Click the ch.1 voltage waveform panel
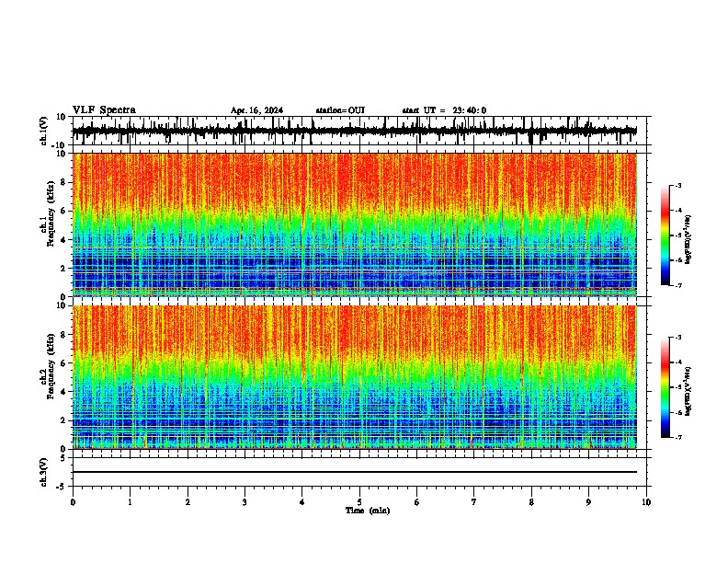Screen dimensions: 728x563 [x=359, y=131]
